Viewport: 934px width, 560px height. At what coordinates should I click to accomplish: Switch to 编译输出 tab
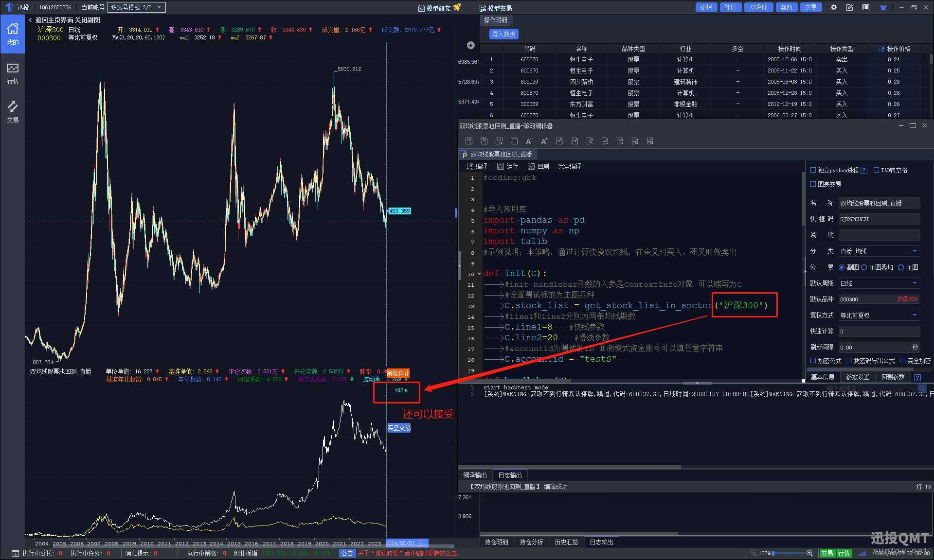coord(475,475)
